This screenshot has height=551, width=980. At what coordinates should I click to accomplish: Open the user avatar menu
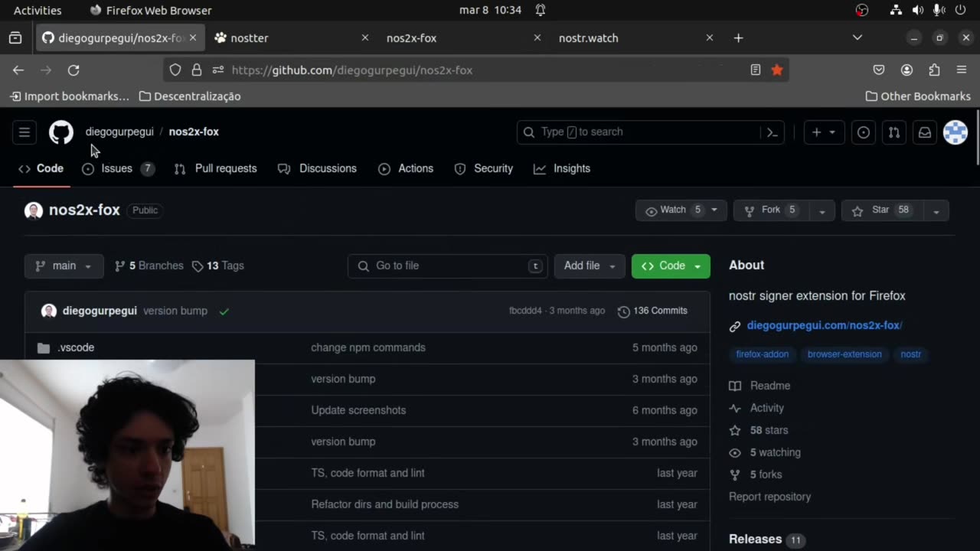955,132
